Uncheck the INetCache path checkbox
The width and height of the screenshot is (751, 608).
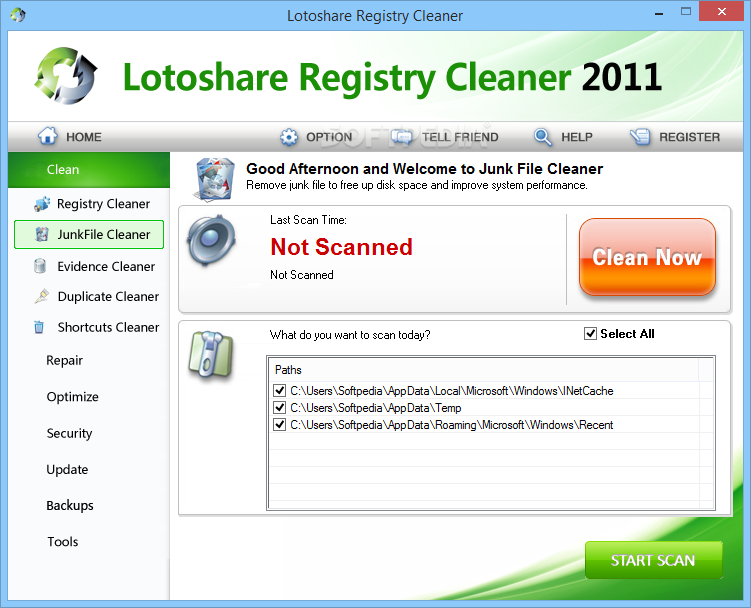[x=279, y=390]
